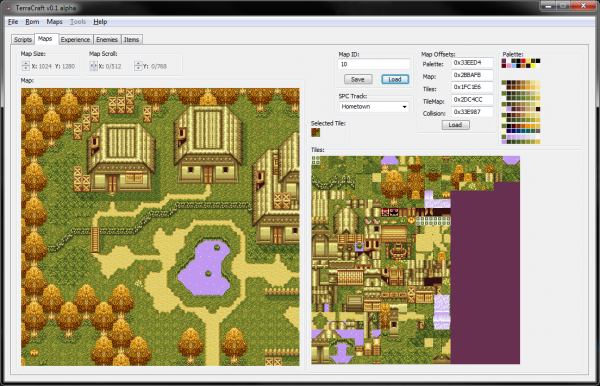Image resolution: width=600 pixels, height=386 pixels.
Task: Click the Map Size X stepper
Action: tap(26, 66)
